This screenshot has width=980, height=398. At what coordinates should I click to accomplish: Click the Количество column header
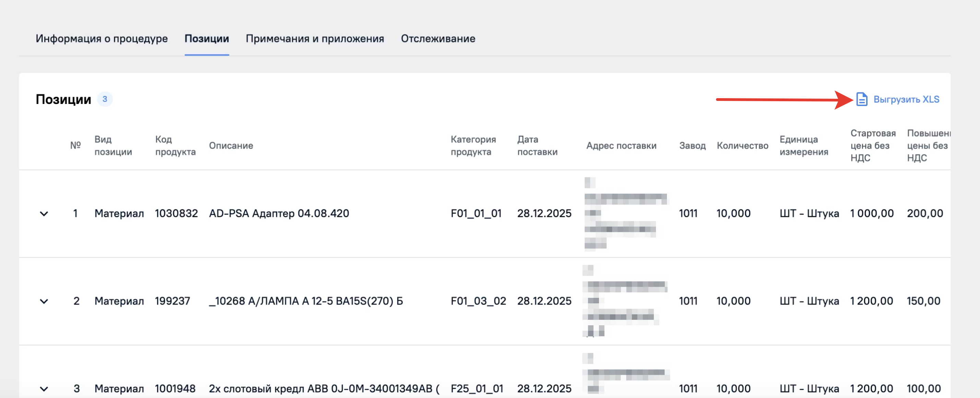pyautogui.click(x=742, y=145)
